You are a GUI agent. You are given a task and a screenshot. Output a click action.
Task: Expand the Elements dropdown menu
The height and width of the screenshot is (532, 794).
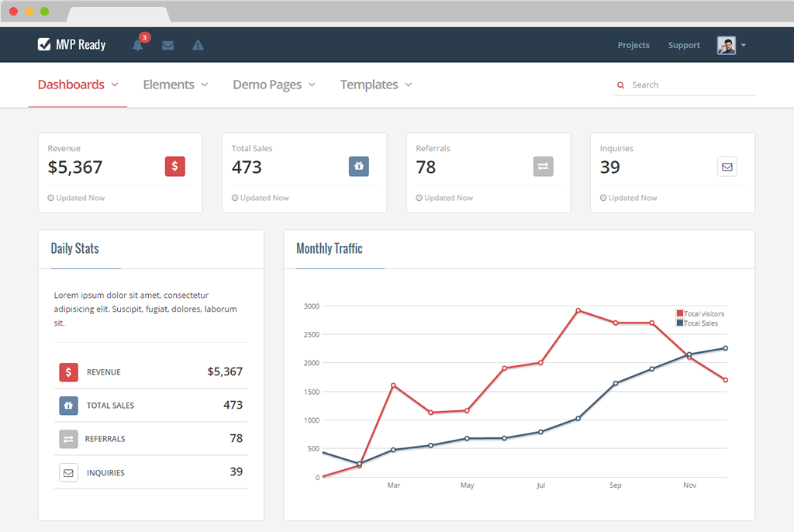coord(175,85)
